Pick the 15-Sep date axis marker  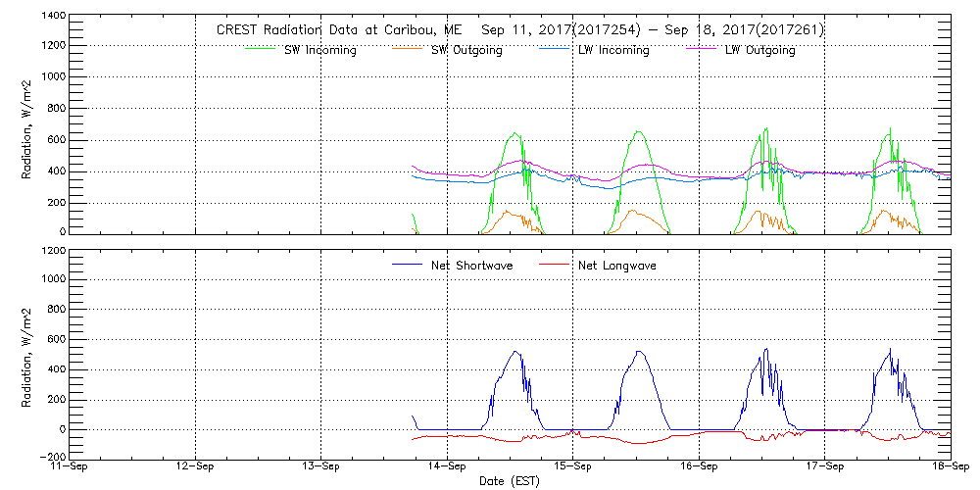point(573,467)
